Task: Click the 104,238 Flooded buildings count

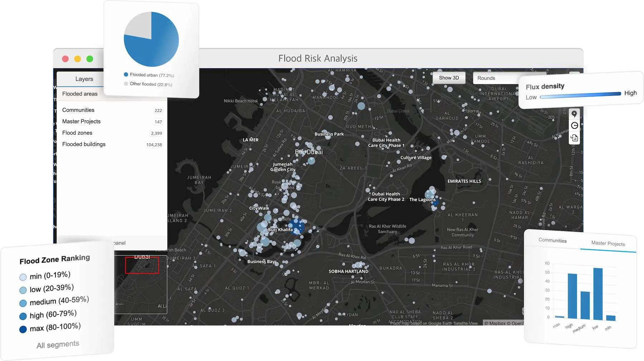Action: coord(154,145)
